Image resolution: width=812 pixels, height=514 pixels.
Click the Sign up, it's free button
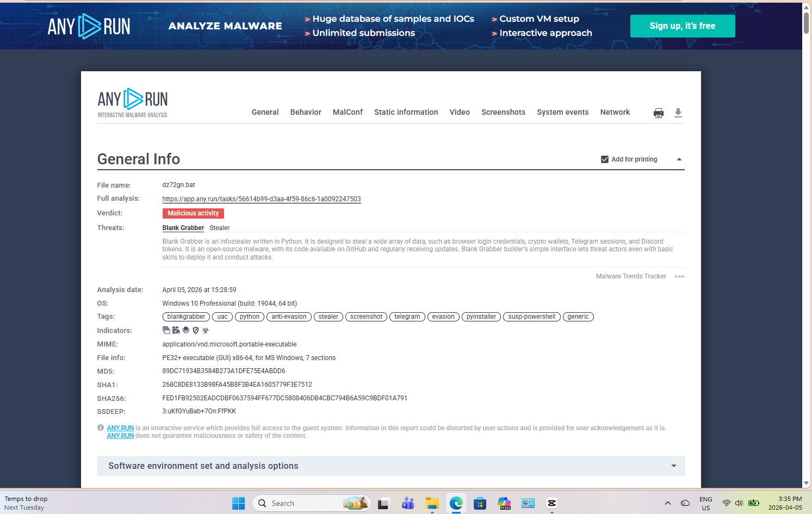(x=683, y=26)
